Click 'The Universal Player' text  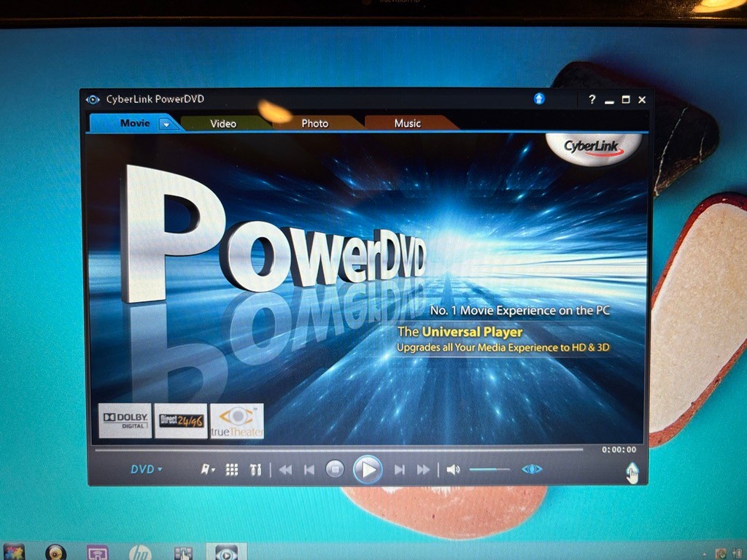point(460,332)
